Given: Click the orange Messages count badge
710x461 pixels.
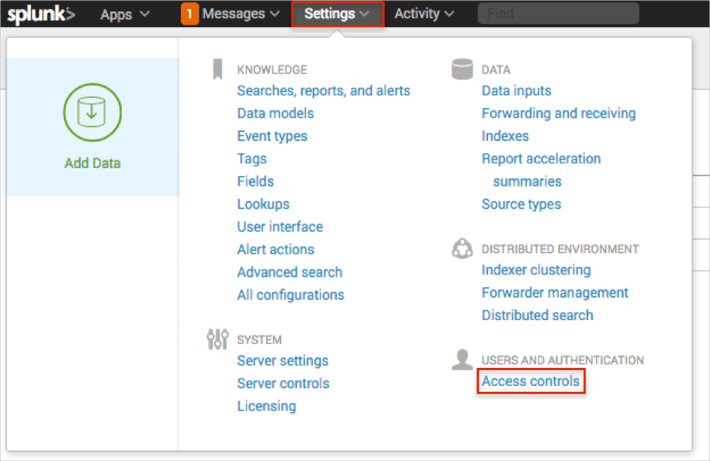Looking at the screenshot, I should click(x=189, y=14).
